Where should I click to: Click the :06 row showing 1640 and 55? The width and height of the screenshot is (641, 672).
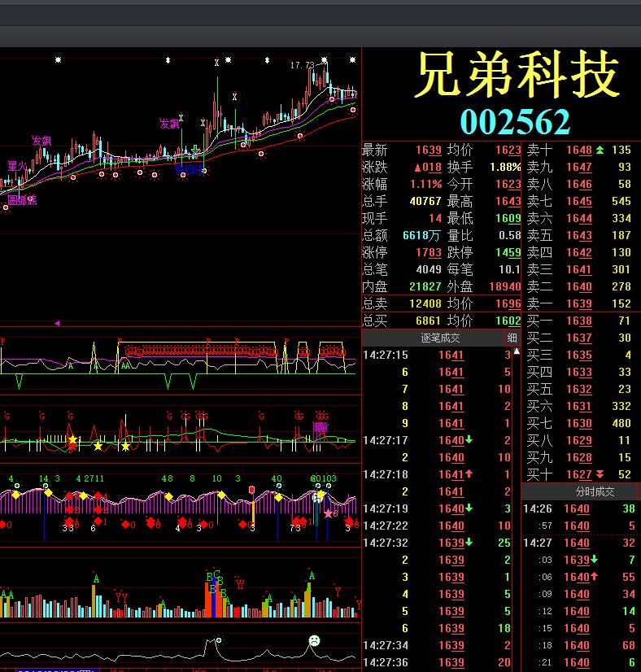point(579,577)
